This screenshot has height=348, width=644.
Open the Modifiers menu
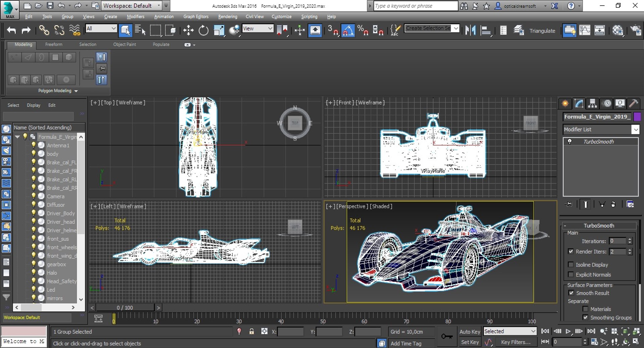click(x=136, y=16)
